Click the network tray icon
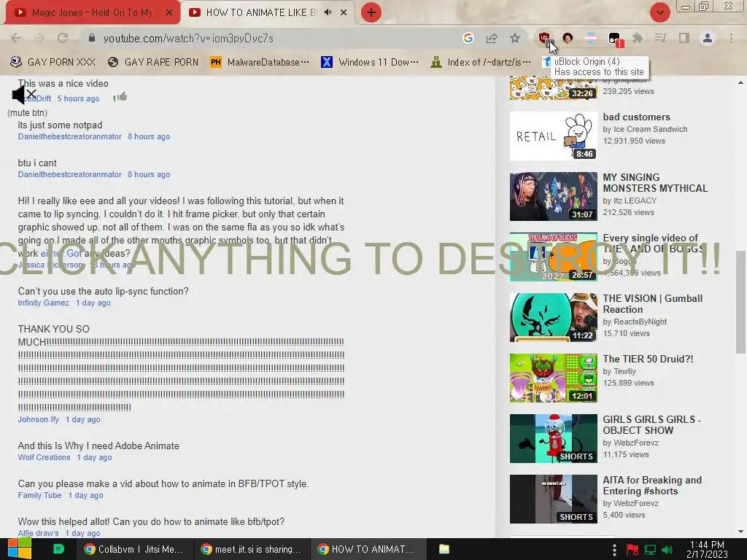 [x=650, y=550]
